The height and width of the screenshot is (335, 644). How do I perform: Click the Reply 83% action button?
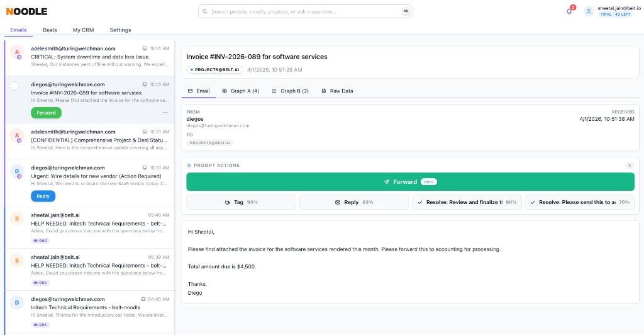click(354, 202)
